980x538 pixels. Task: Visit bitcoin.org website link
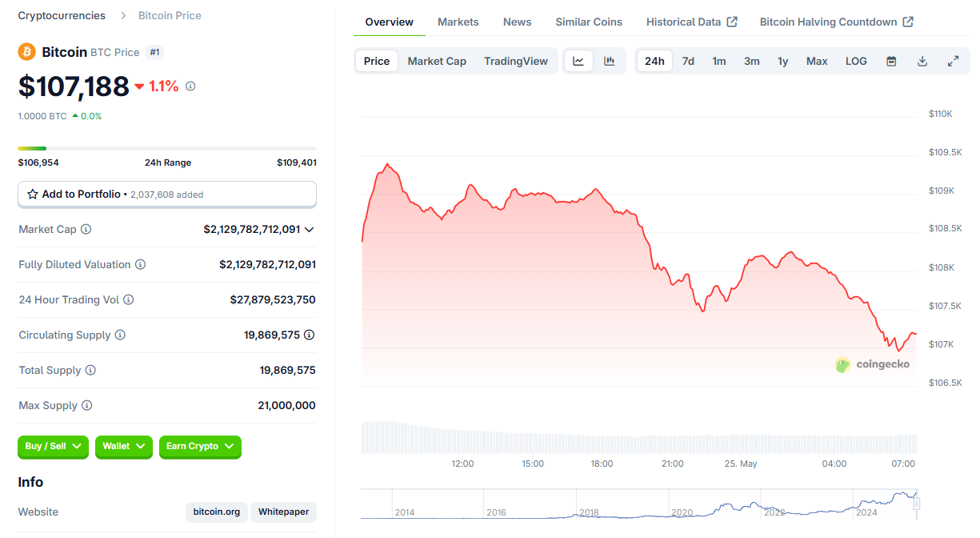coord(216,512)
